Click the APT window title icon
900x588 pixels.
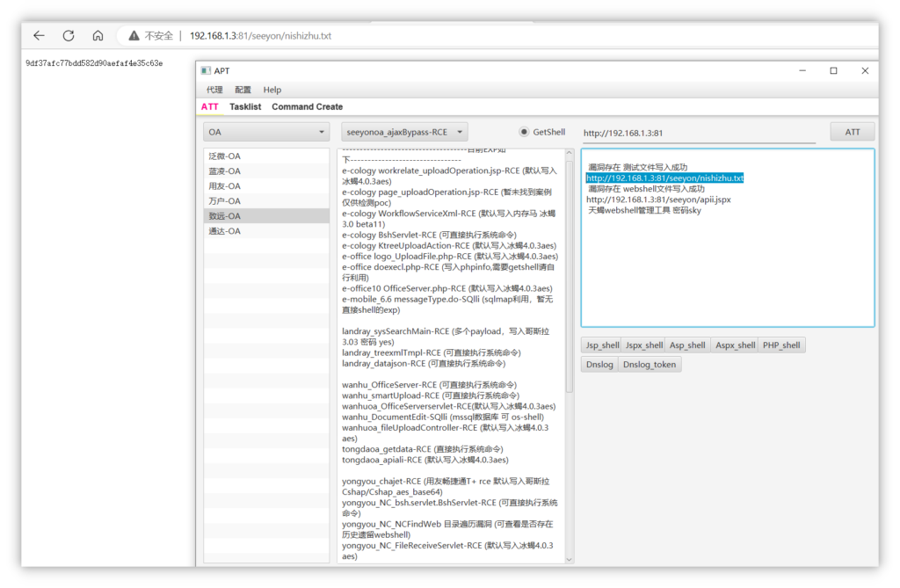tap(206, 70)
